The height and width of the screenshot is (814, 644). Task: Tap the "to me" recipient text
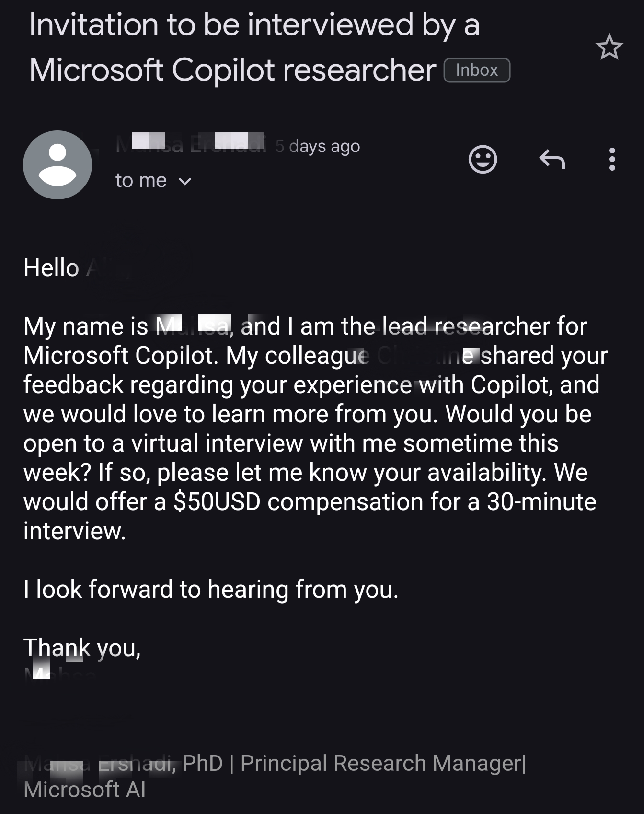tap(141, 181)
